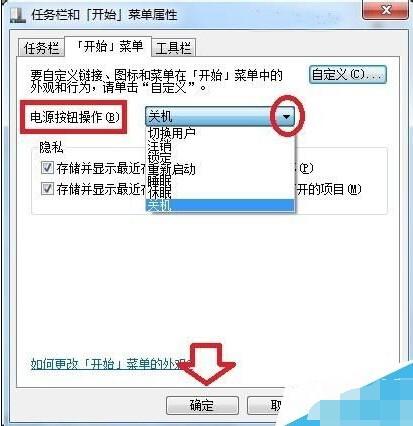The height and width of the screenshot is (426, 413).
Task: Choose 切换用户 from the dropdown list
Action: click(220, 133)
